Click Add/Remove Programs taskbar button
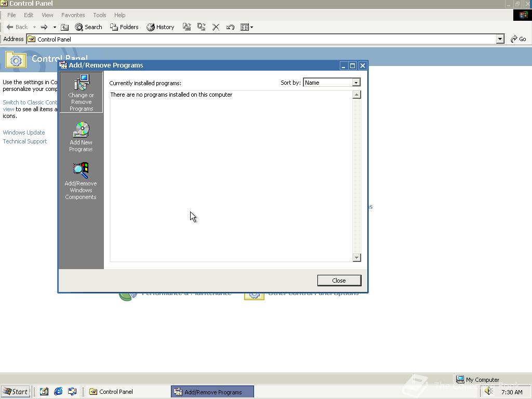Screen dimensions: 532x399 tap(212, 392)
